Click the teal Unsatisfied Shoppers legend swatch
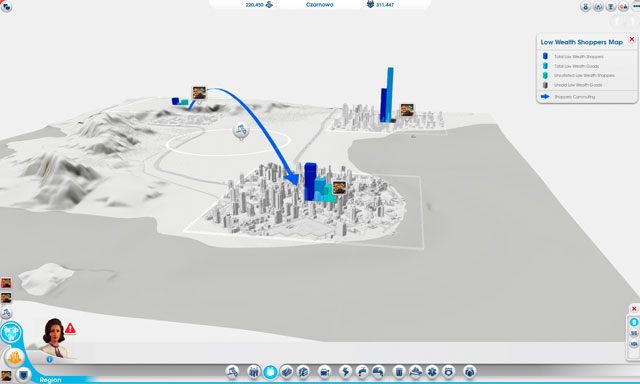 coord(545,75)
